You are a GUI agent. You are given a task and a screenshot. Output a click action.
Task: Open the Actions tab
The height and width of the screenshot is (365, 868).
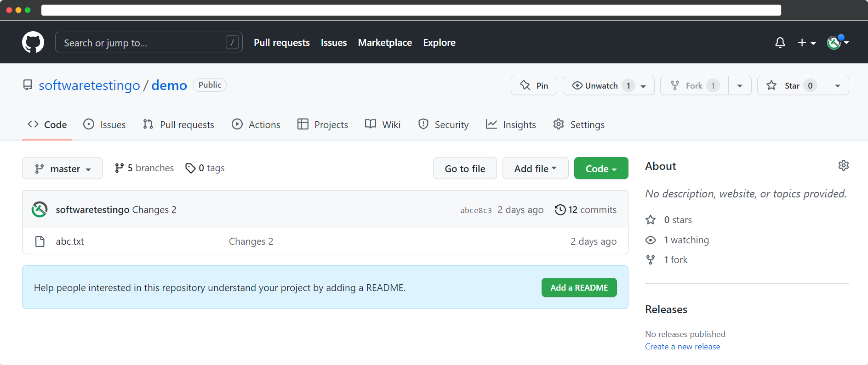click(256, 124)
